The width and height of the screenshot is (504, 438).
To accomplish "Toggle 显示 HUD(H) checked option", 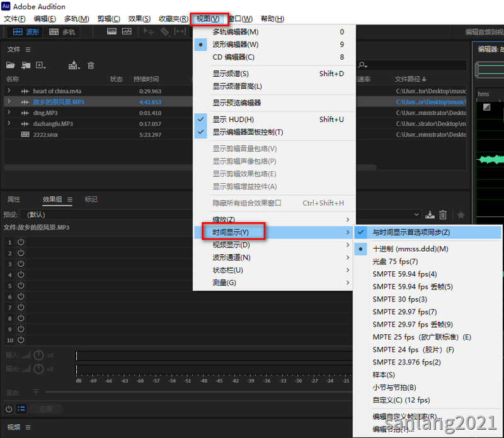I will pyautogui.click(x=233, y=120).
